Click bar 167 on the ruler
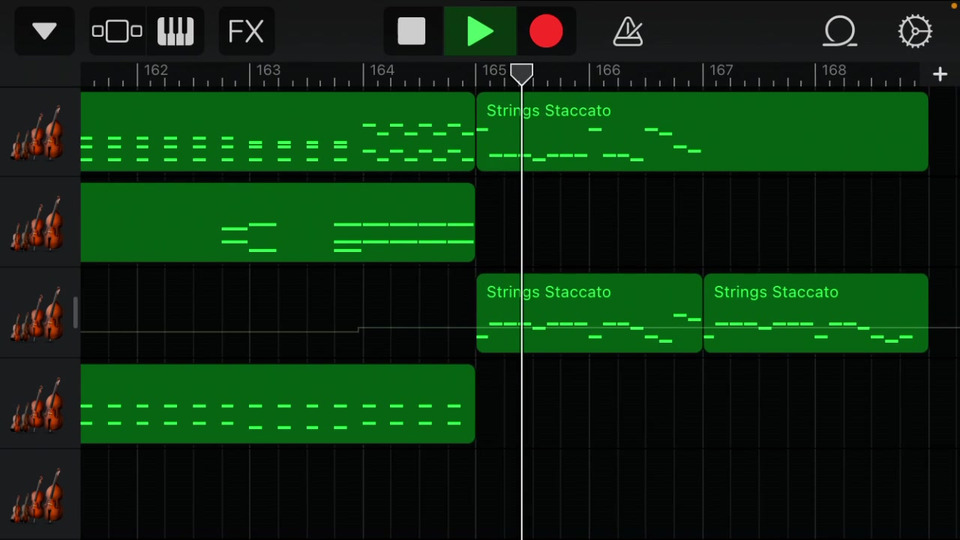Viewport: 960px width, 540px height. [x=721, y=70]
